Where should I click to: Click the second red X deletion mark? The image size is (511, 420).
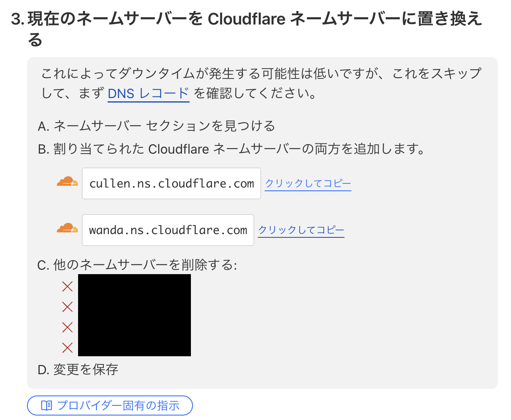(x=67, y=307)
